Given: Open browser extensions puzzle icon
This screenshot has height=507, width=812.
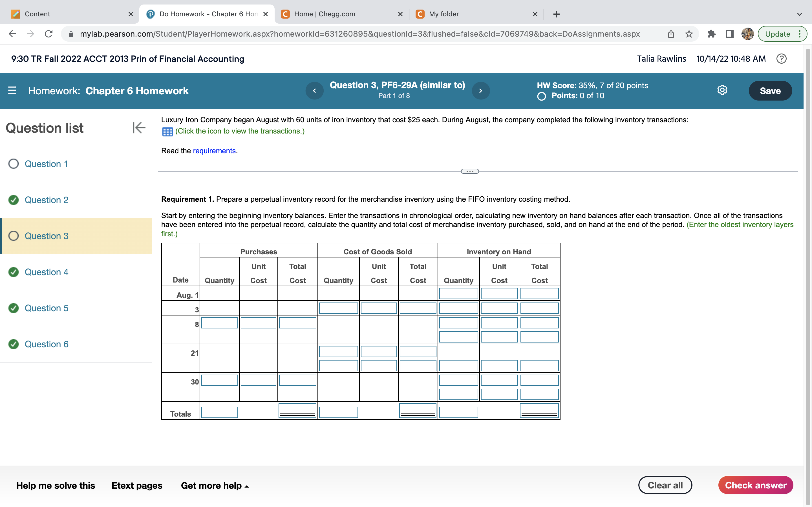Looking at the screenshot, I should tap(711, 34).
